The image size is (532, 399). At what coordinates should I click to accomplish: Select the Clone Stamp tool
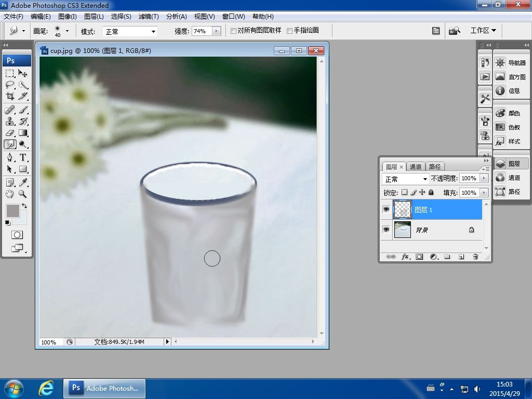[10, 122]
